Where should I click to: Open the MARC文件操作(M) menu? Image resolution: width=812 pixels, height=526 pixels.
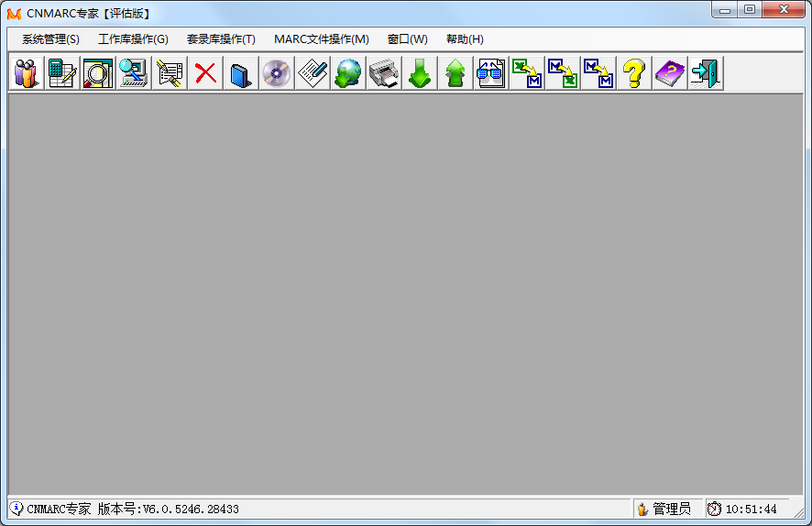(321, 39)
